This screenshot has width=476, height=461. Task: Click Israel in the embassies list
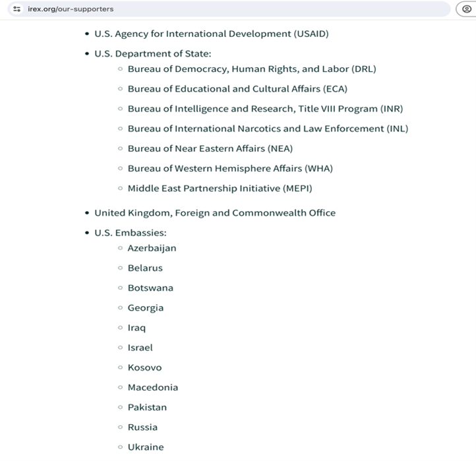[140, 348]
